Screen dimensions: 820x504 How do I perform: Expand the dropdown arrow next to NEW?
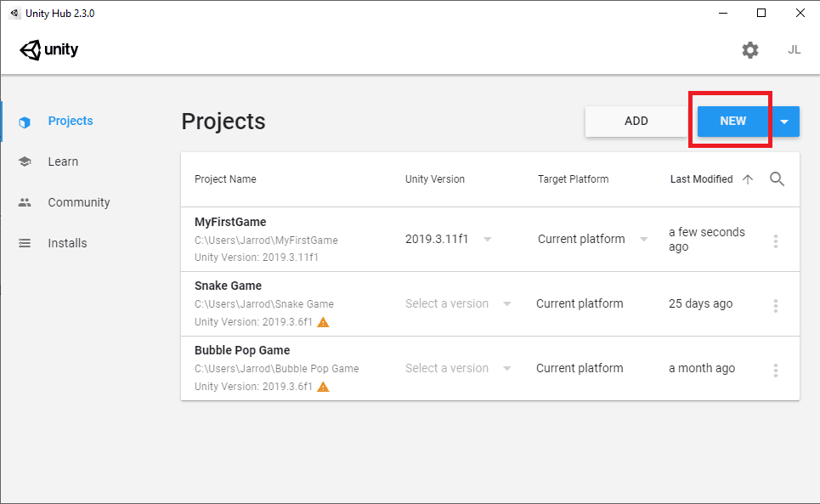tap(784, 122)
